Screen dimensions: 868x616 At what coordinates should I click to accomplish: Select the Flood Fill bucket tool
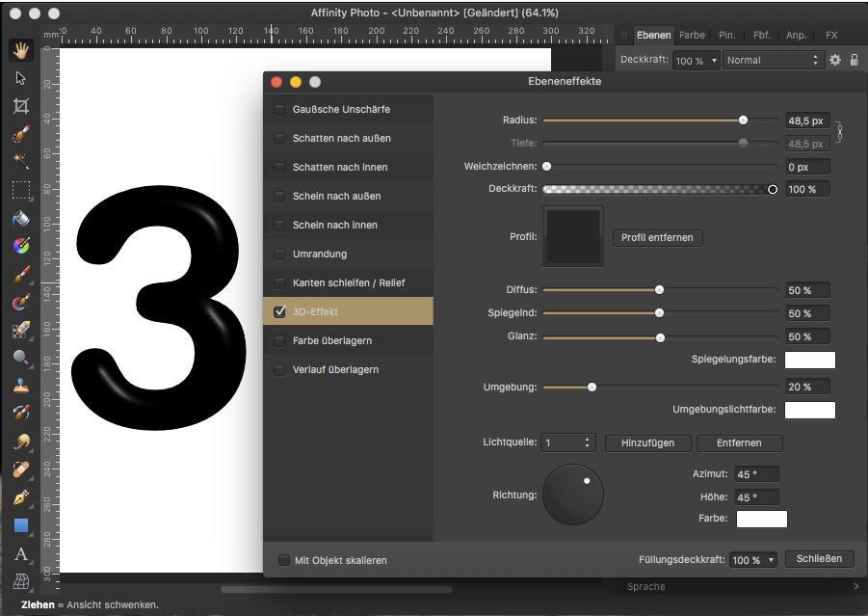(x=21, y=218)
